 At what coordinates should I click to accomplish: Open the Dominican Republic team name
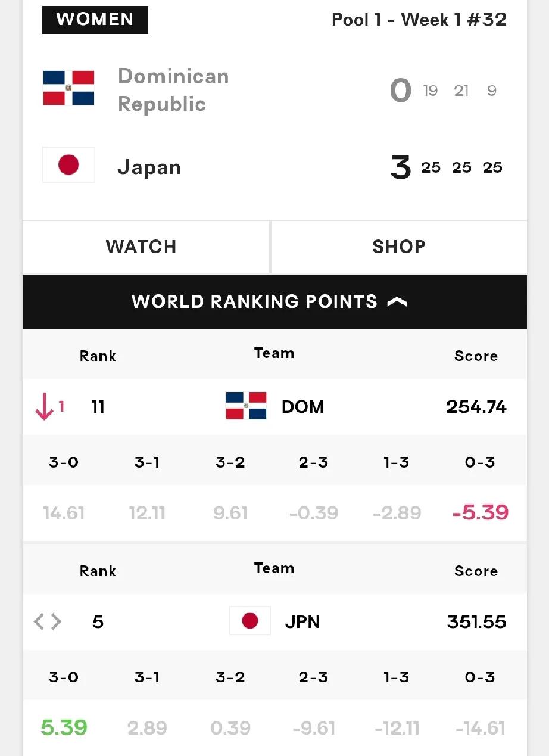click(173, 90)
